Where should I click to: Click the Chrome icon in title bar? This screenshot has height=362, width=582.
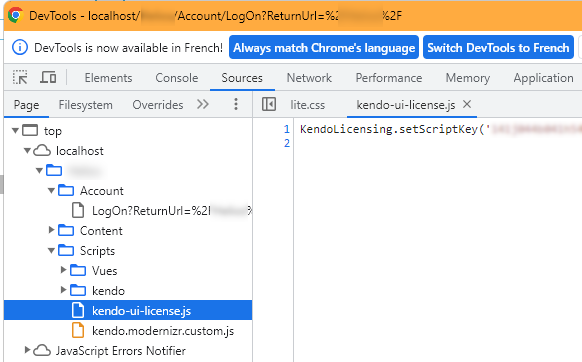(x=16, y=16)
